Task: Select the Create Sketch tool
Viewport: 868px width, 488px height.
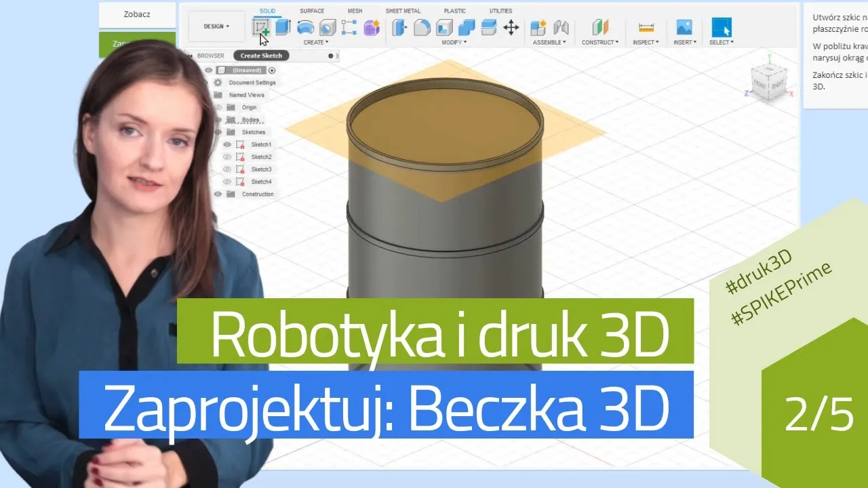Action: point(261,27)
